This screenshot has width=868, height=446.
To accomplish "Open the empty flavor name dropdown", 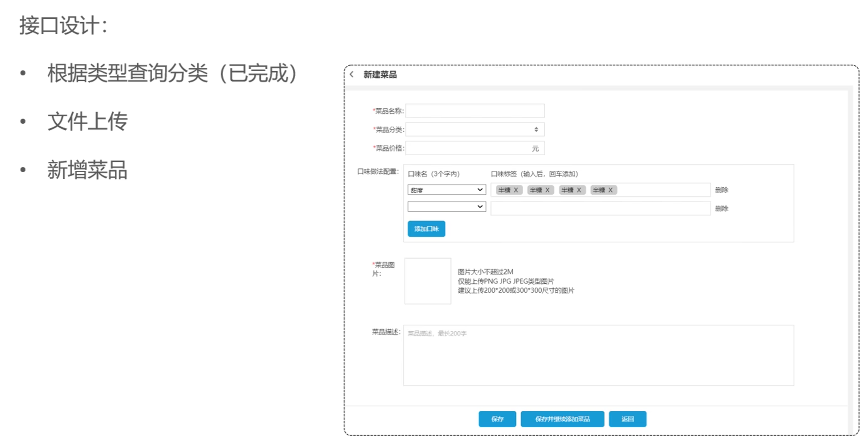I will pyautogui.click(x=446, y=207).
